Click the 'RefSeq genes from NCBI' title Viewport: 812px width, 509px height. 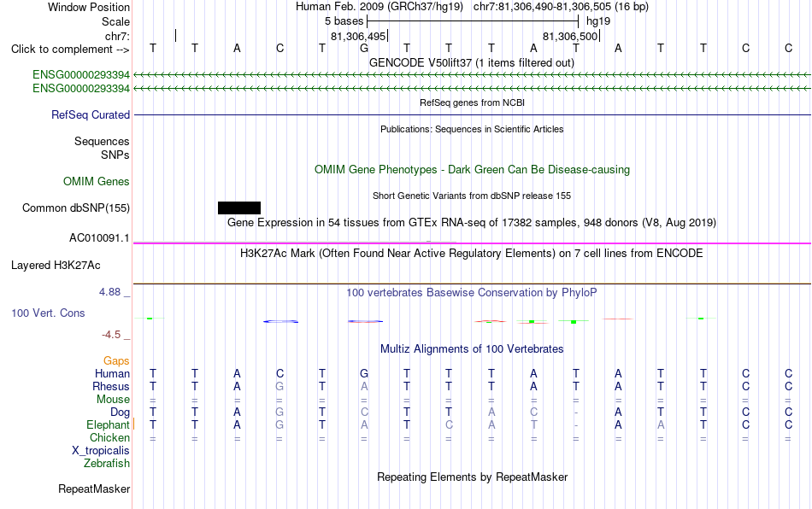[x=472, y=102]
